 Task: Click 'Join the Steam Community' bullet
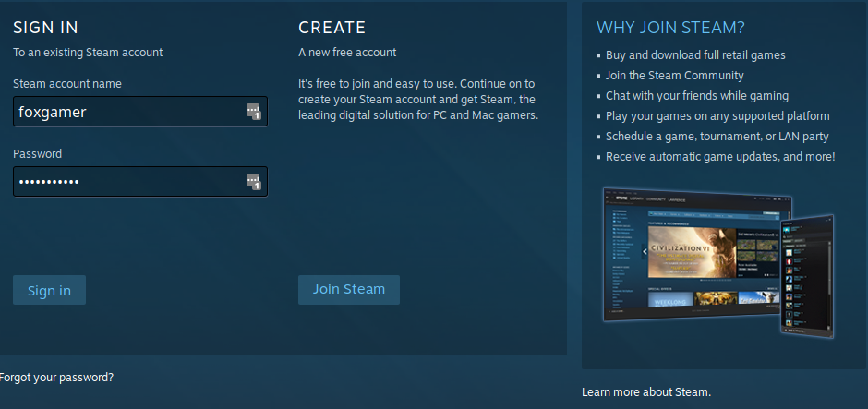tap(675, 76)
